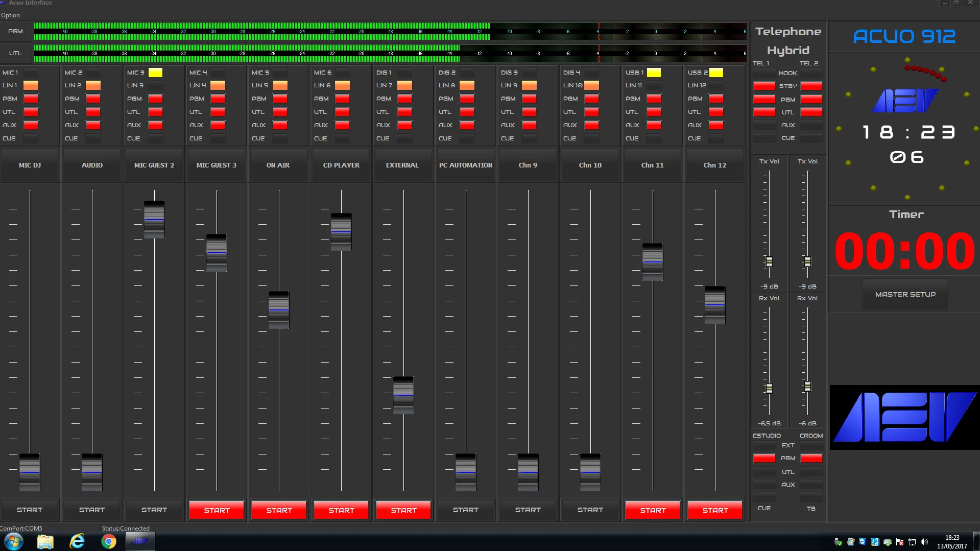Select the PC AUTOMATION channel name label
Viewport: 980px width, 551px height.
466,165
